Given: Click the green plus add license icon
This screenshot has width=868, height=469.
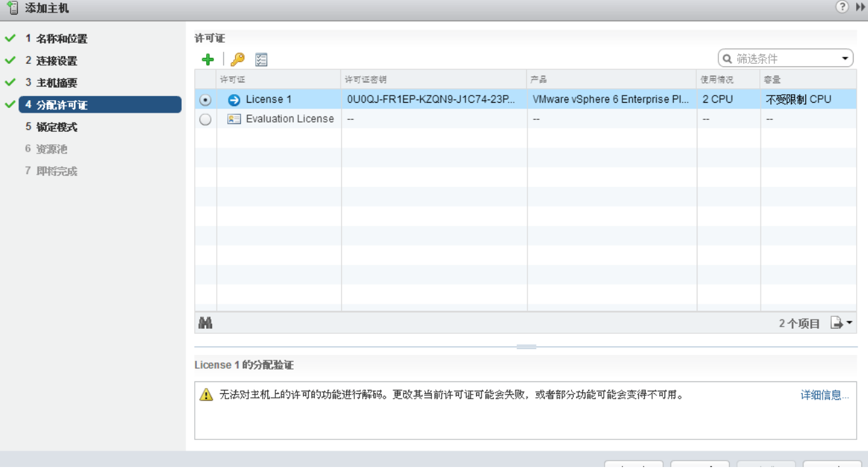Looking at the screenshot, I should tap(207, 59).
